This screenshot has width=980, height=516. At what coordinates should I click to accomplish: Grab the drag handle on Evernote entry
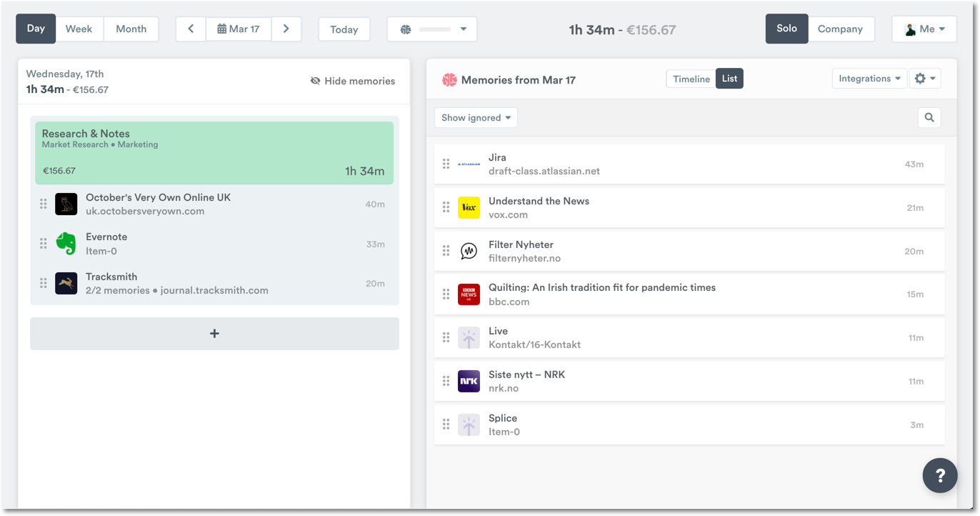click(x=44, y=244)
